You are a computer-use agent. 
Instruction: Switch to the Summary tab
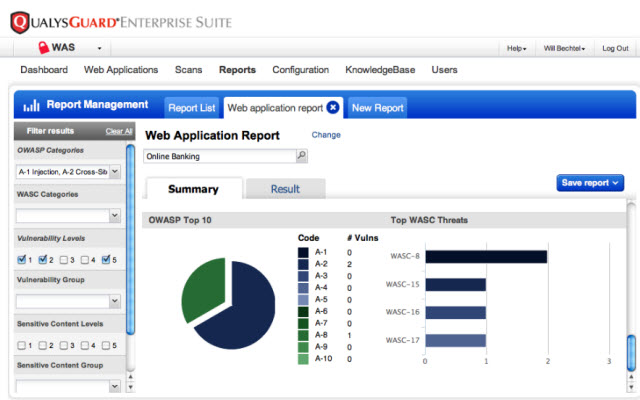coord(193,189)
